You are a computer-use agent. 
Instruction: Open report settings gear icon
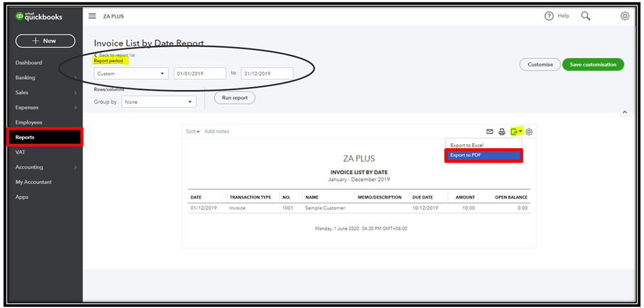pos(529,132)
